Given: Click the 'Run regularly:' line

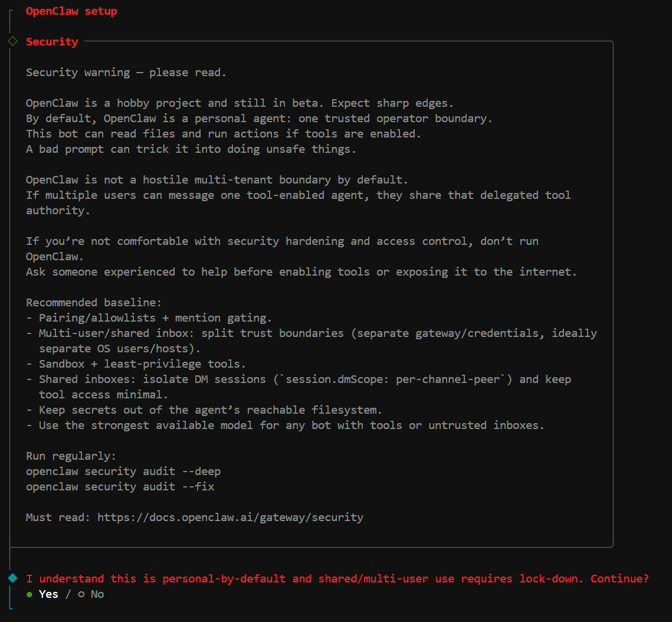Looking at the screenshot, I should [x=71, y=456].
